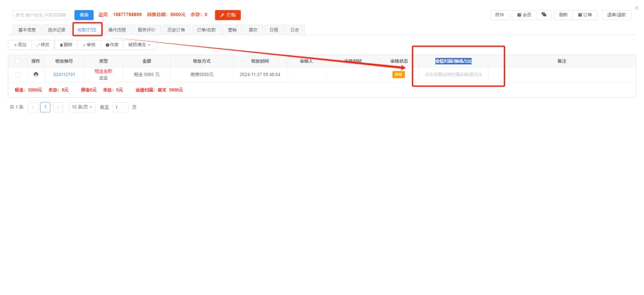Click the 添加 plus button

pos(20,45)
